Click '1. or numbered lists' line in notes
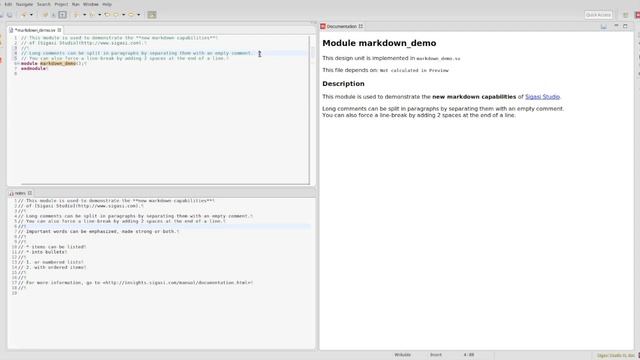640x360 pixels. pyautogui.click(x=51, y=262)
